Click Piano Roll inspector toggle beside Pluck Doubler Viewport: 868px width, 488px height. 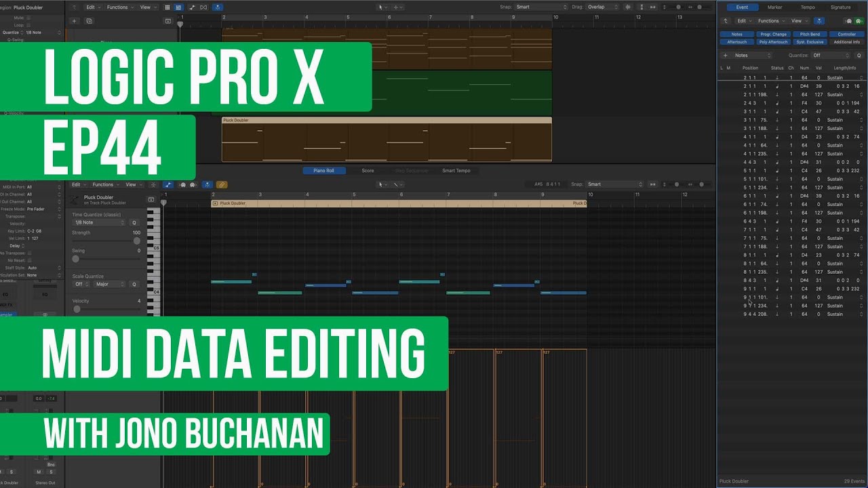pos(151,200)
